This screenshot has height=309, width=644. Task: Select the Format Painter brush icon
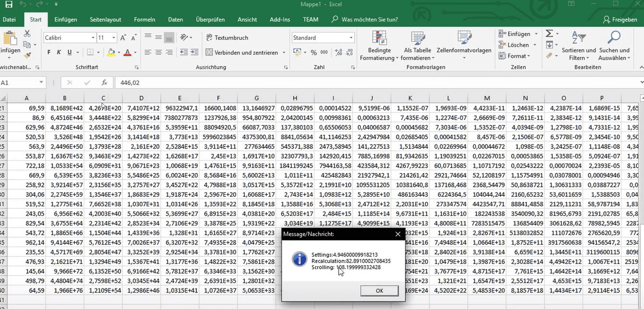[x=27, y=55]
